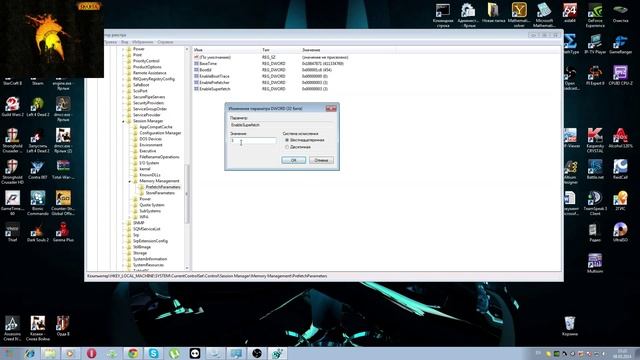The height and width of the screenshot is (360, 640).
Task: Click the Значение column header
Action: coord(347,50)
